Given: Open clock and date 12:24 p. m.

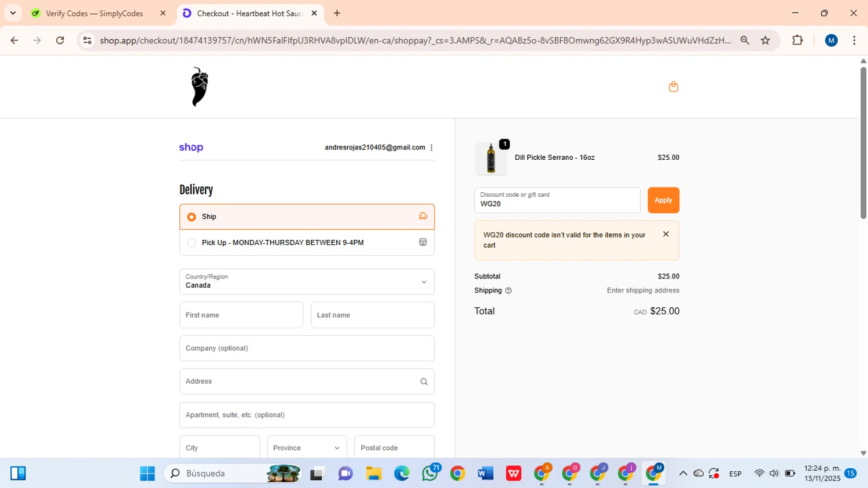Looking at the screenshot, I should point(822,474).
